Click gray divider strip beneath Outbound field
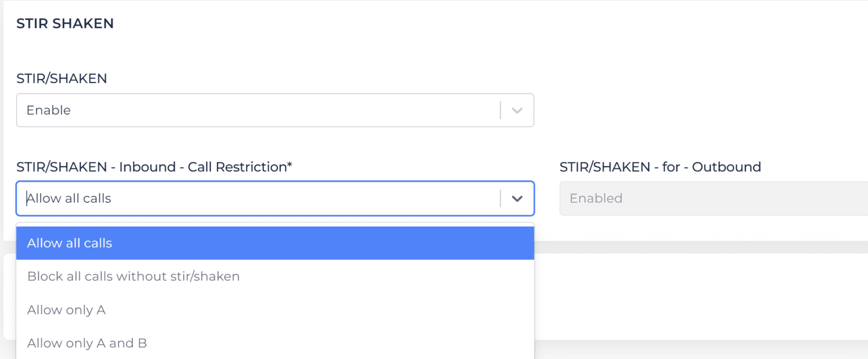This screenshot has height=359, width=868. [701, 247]
